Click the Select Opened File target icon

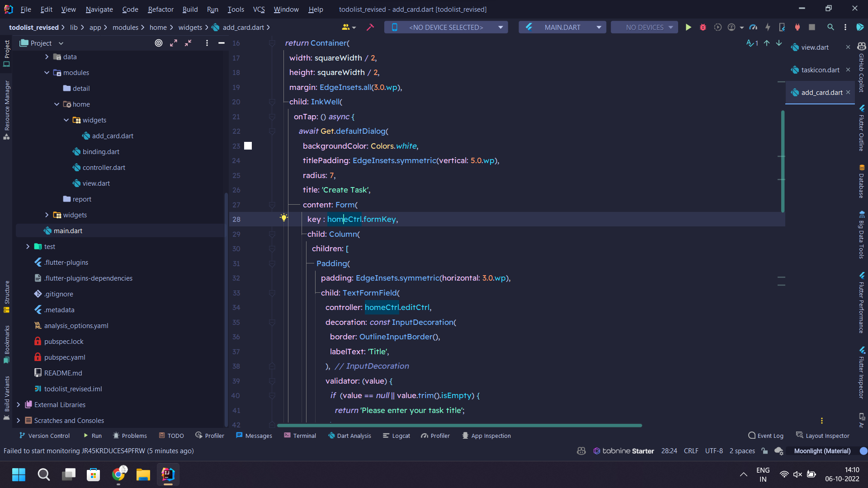point(159,43)
